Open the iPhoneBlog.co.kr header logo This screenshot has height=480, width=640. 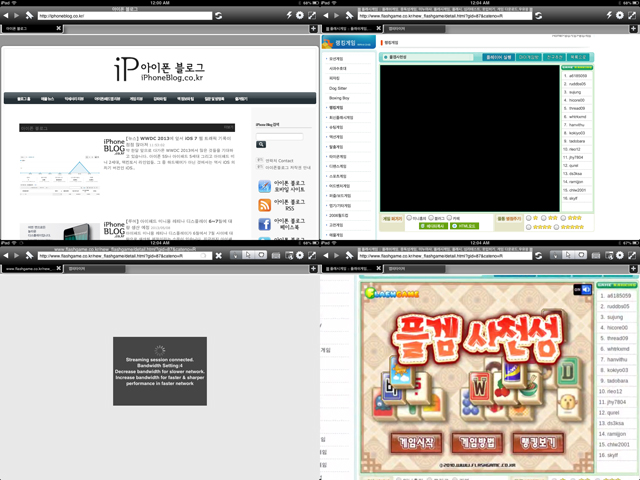159,70
